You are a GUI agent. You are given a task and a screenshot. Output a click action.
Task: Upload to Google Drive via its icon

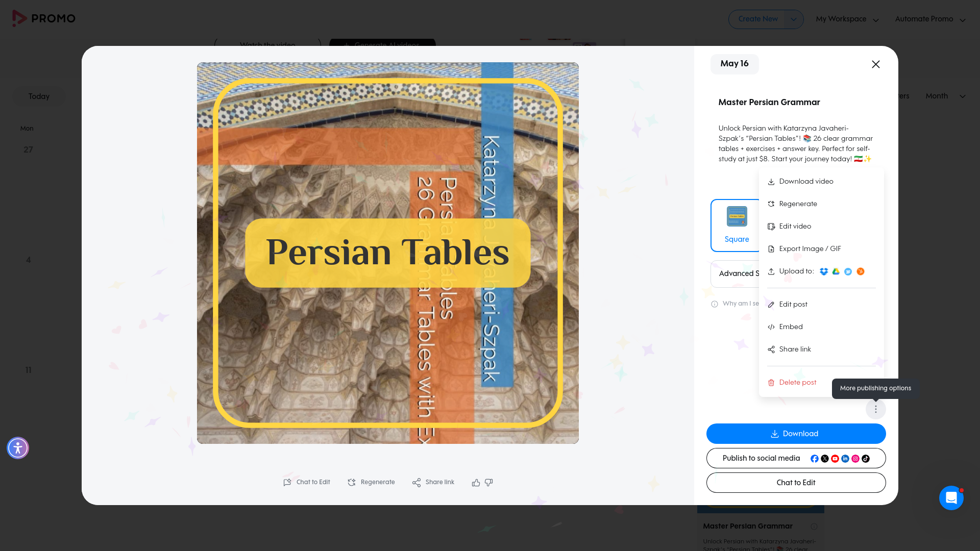tap(836, 271)
